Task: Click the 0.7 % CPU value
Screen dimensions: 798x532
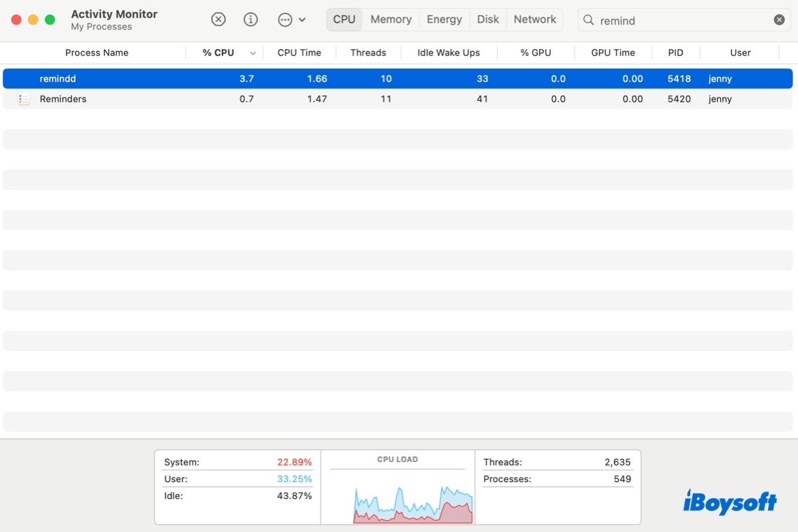Action: point(247,99)
